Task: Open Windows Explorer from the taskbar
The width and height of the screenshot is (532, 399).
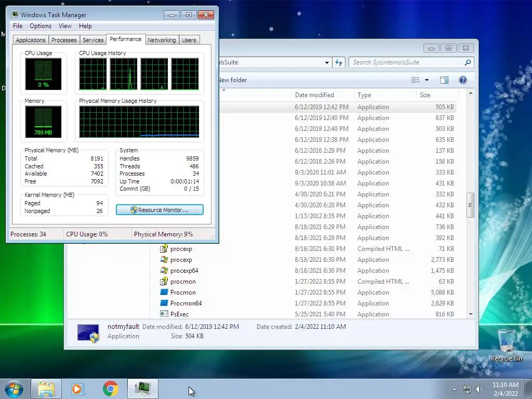Action: pyautogui.click(x=46, y=389)
